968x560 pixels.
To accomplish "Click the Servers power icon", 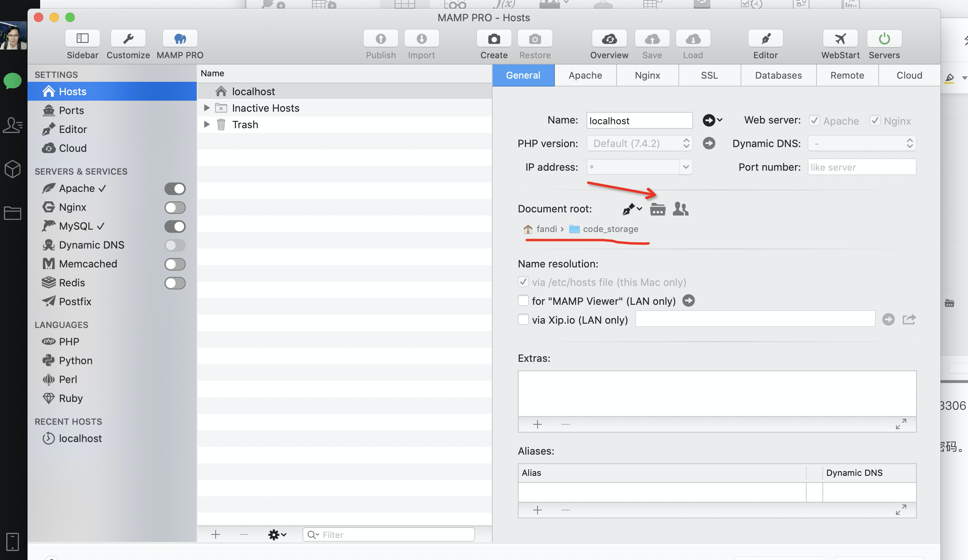I will pyautogui.click(x=885, y=39).
